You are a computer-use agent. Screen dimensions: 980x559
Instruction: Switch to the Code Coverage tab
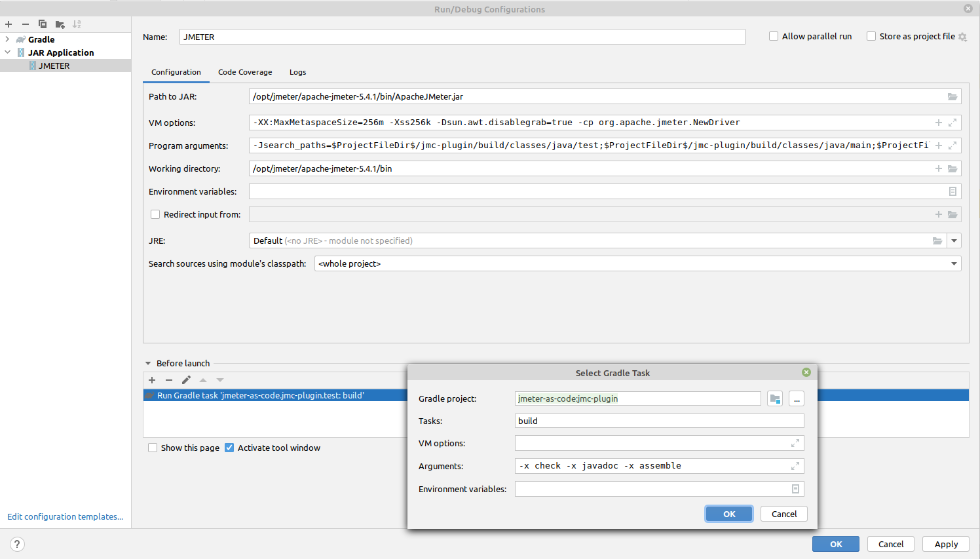click(245, 72)
